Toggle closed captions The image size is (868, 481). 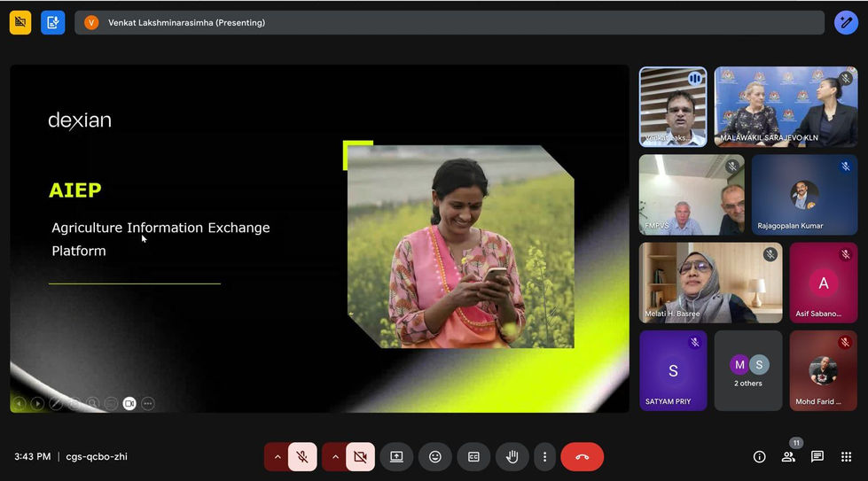(x=473, y=457)
